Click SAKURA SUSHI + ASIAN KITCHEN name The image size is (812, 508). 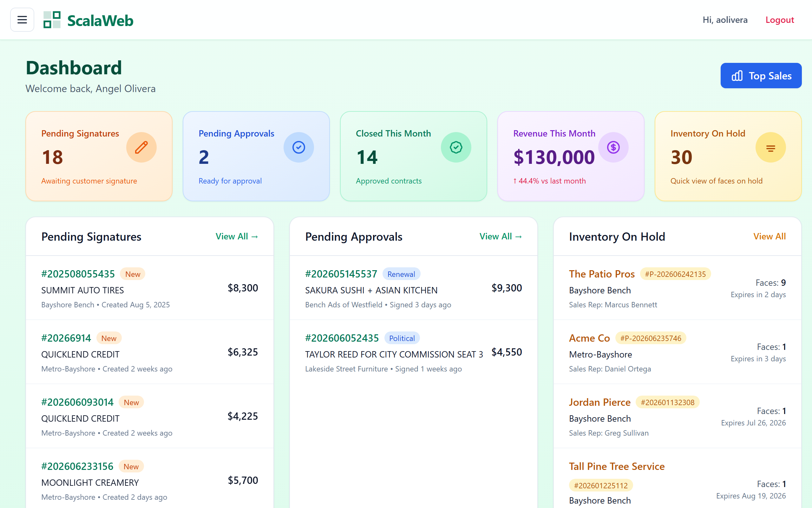tap(371, 290)
